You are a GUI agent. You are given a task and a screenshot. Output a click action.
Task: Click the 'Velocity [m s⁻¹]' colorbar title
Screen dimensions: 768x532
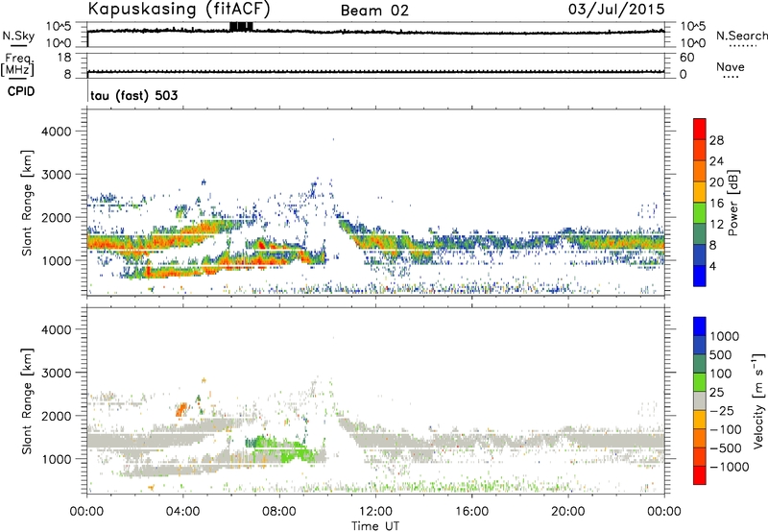pos(759,400)
